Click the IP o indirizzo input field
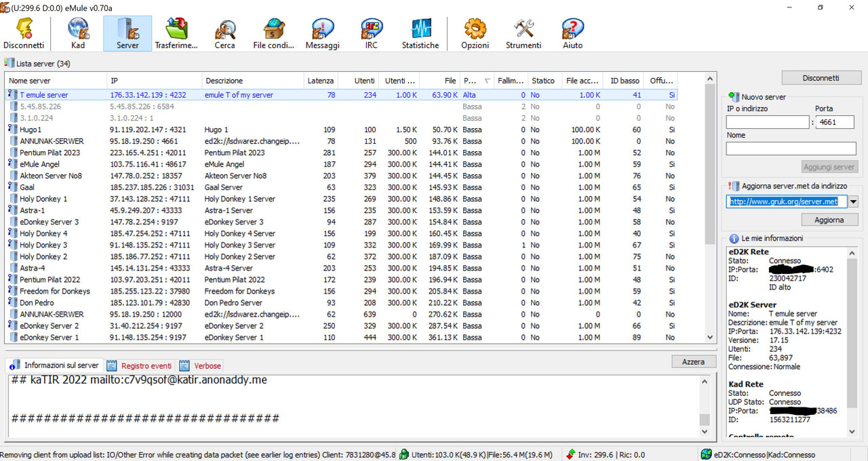868x461 pixels. click(x=768, y=123)
